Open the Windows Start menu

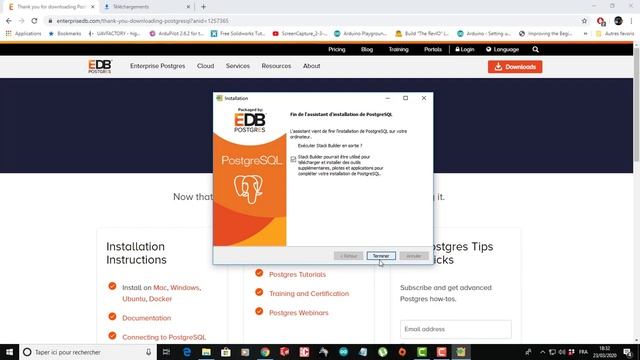tap(9, 352)
